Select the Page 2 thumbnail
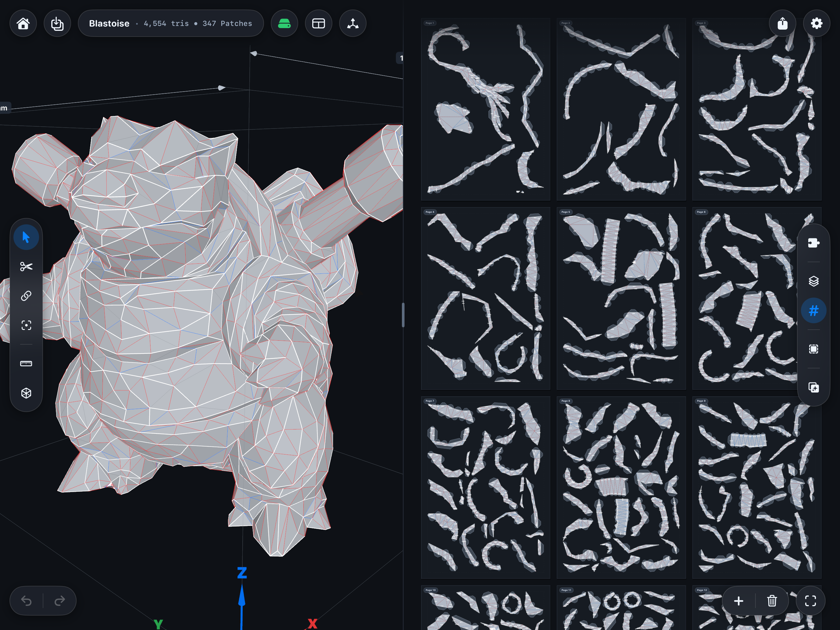 (621, 109)
